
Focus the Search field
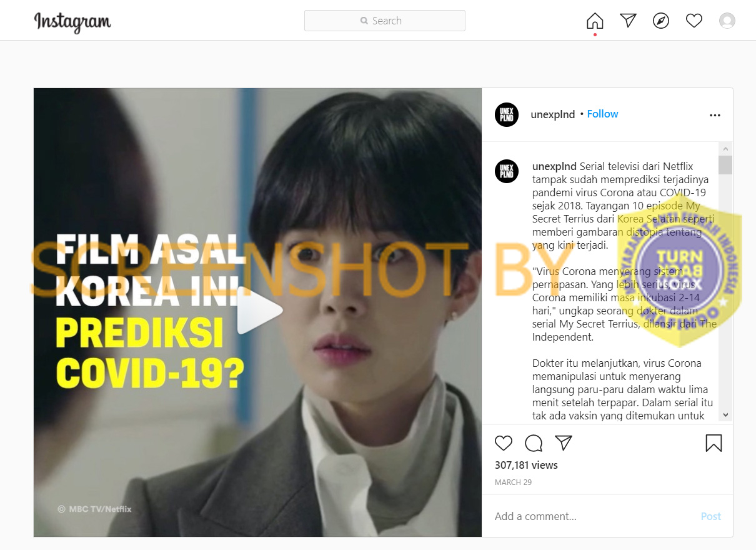click(385, 21)
